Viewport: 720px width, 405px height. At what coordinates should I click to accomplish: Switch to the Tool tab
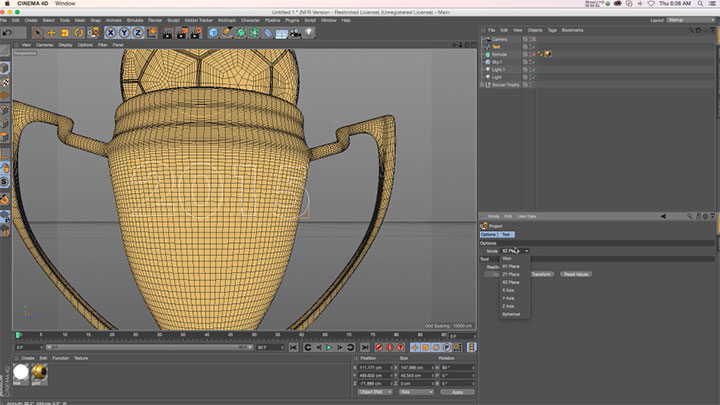click(x=506, y=235)
